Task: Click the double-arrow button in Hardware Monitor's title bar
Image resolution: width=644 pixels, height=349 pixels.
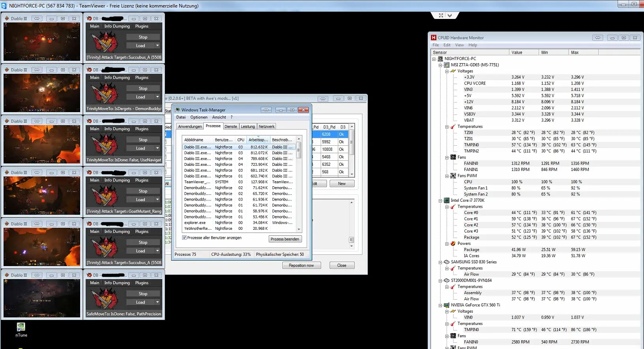Action: (x=598, y=38)
